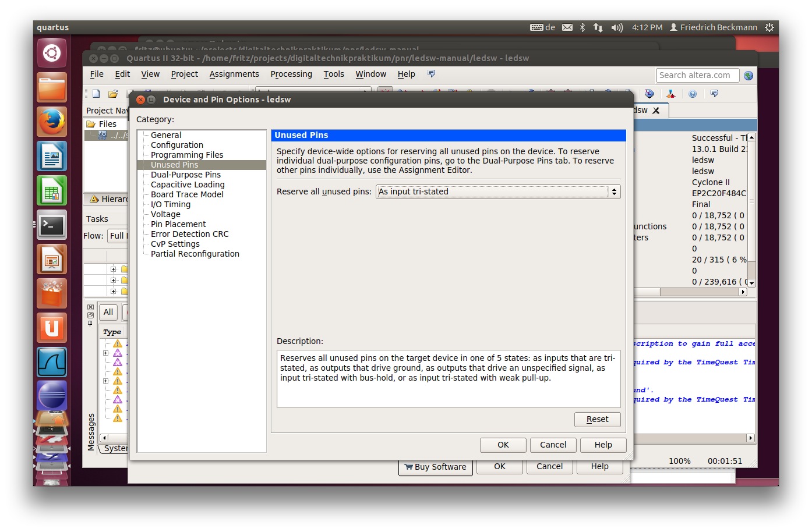The image size is (812, 532).
Task: Click the Search altera.com input field
Action: pyautogui.click(x=697, y=75)
